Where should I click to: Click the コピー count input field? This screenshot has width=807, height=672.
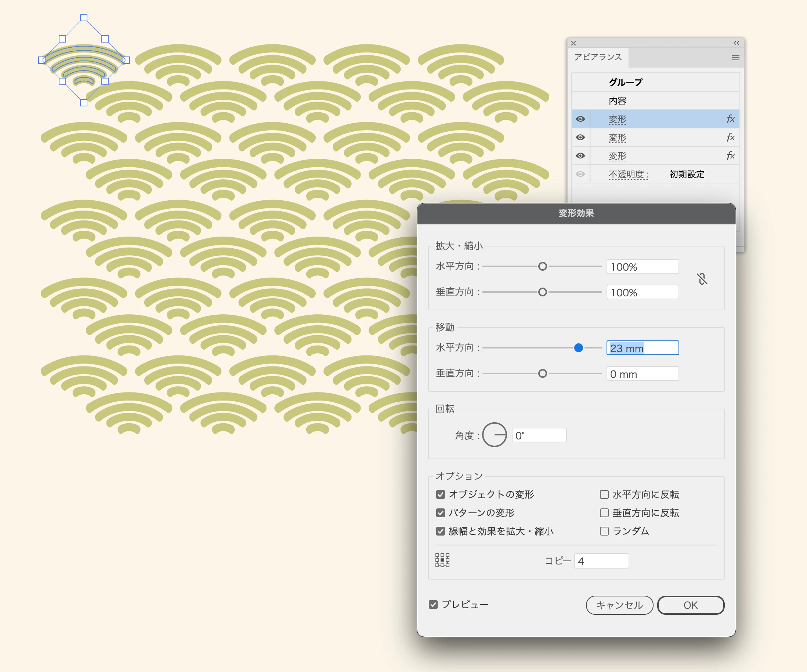601,561
